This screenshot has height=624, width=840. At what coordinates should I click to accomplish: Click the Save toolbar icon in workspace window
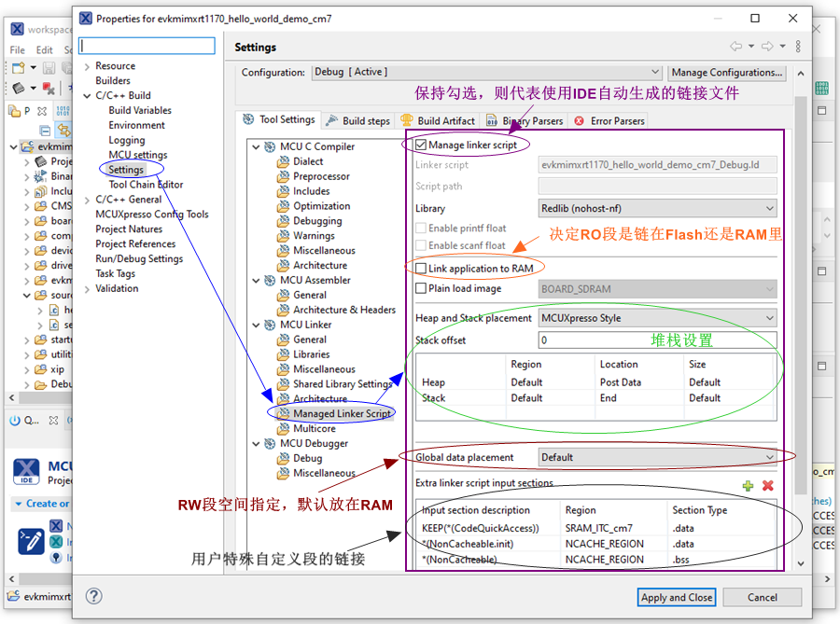coord(49,68)
